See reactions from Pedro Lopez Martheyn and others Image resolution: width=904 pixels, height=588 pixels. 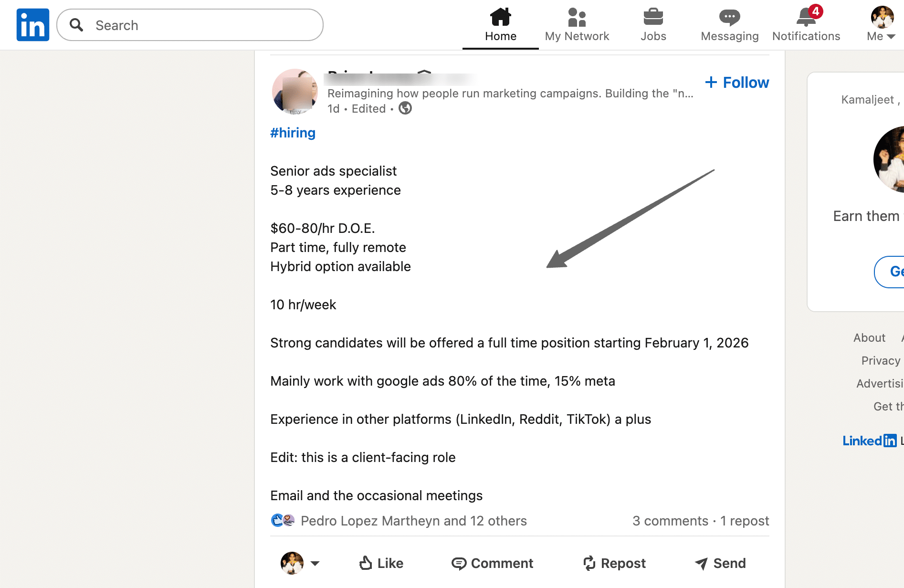pyautogui.click(x=413, y=521)
